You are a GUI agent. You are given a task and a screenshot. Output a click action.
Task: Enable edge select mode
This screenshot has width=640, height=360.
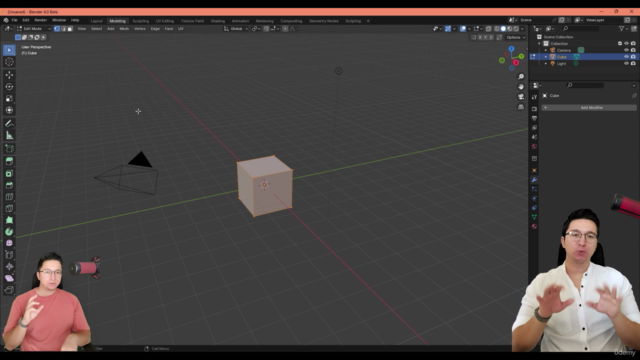coord(63,29)
